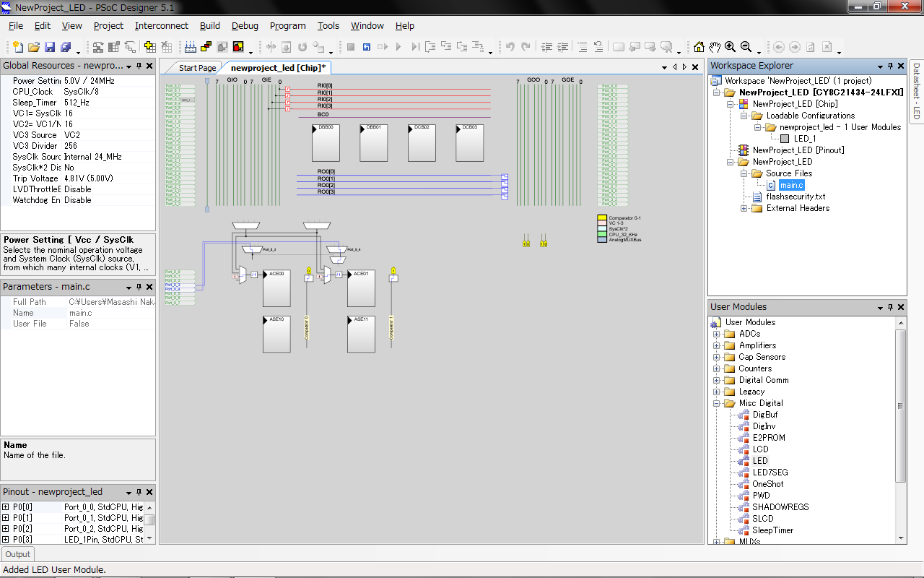Select flashsecurity.txt in Workspace Explorer

coord(796,197)
